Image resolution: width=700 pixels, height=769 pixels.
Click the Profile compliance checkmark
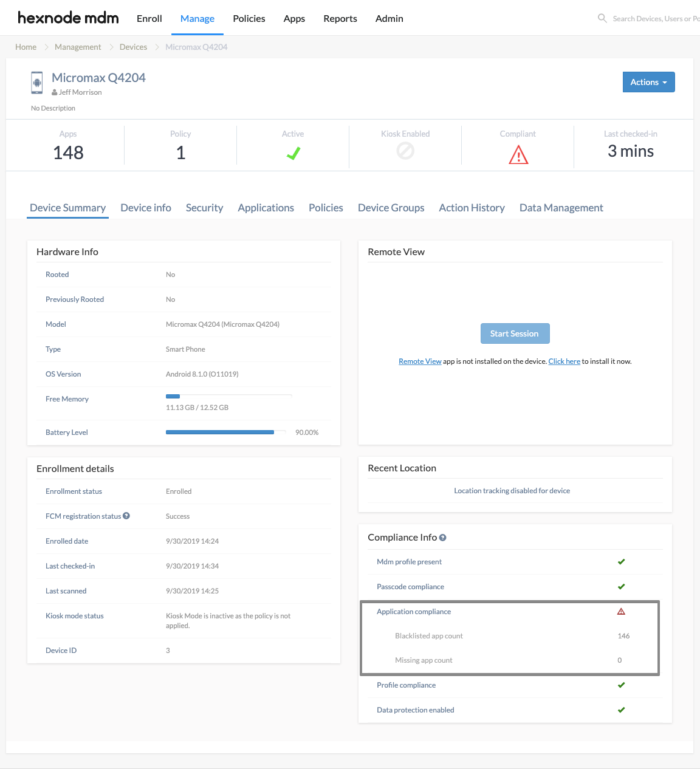[x=621, y=685]
